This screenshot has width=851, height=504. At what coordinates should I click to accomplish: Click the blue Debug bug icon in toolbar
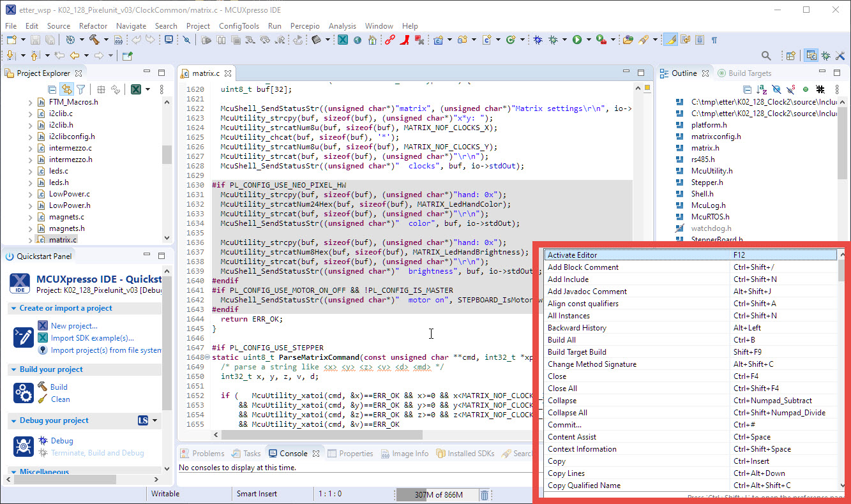[538, 40]
